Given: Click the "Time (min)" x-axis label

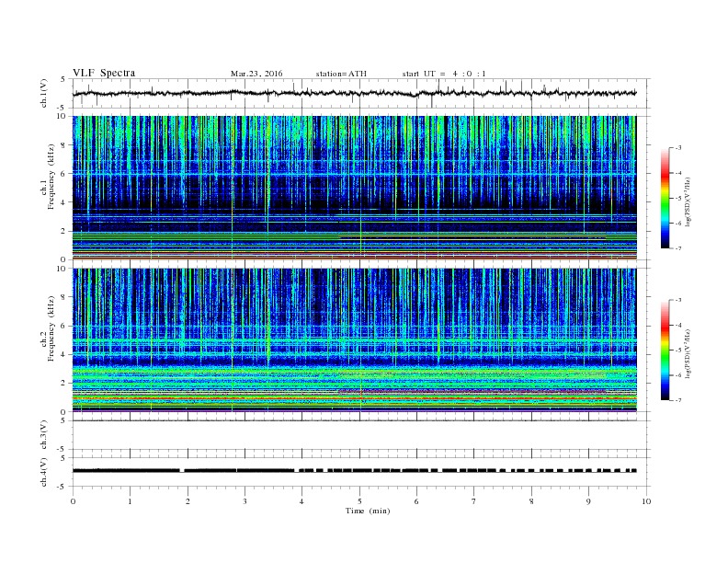Looking at the screenshot, I should [x=368, y=511].
